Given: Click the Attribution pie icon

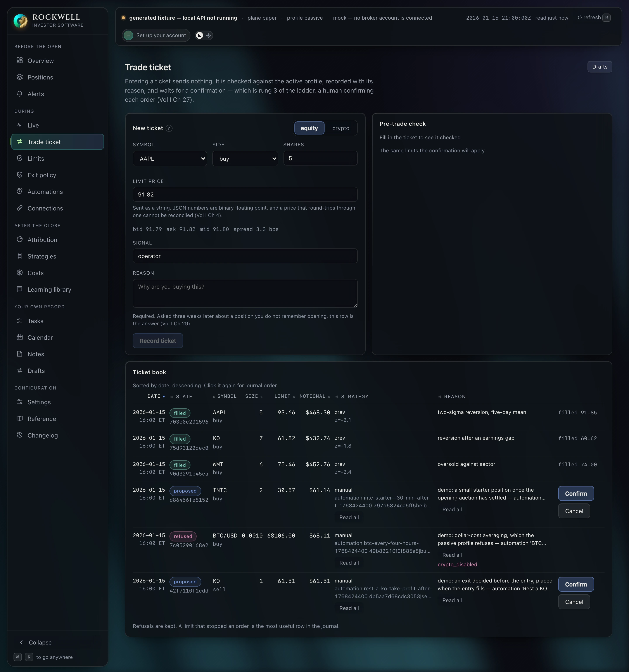Looking at the screenshot, I should (x=20, y=239).
